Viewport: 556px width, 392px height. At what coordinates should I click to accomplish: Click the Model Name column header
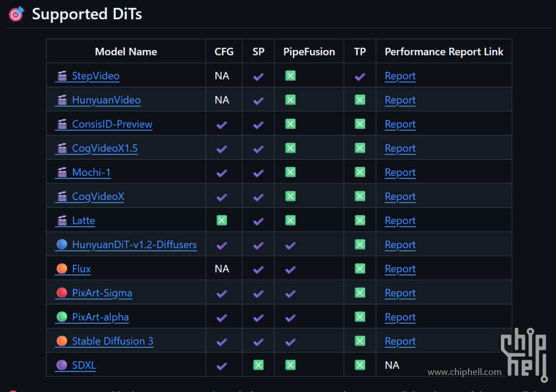(126, 52)
